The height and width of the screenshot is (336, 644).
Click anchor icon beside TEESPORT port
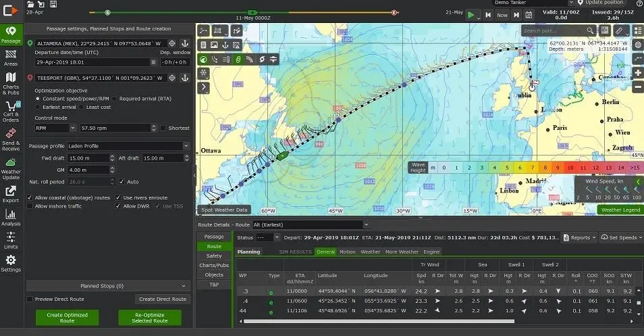pos(185,78)
